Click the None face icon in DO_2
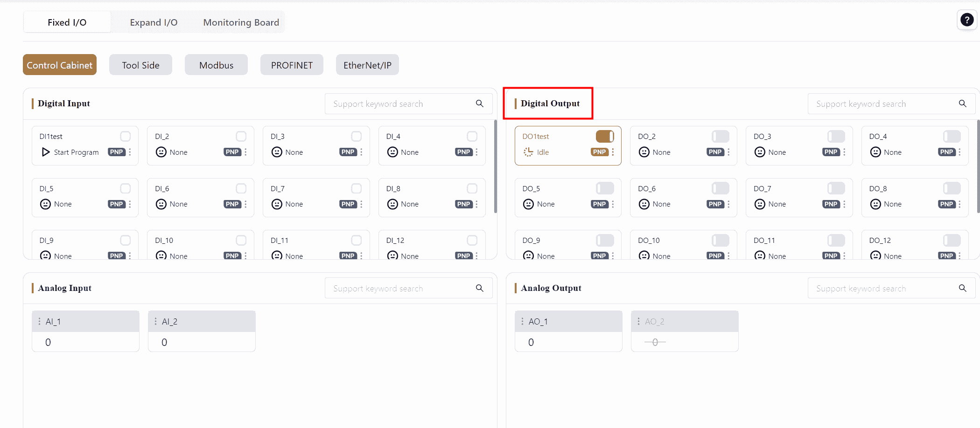This screenshot has height=428, width=980. 644,152
